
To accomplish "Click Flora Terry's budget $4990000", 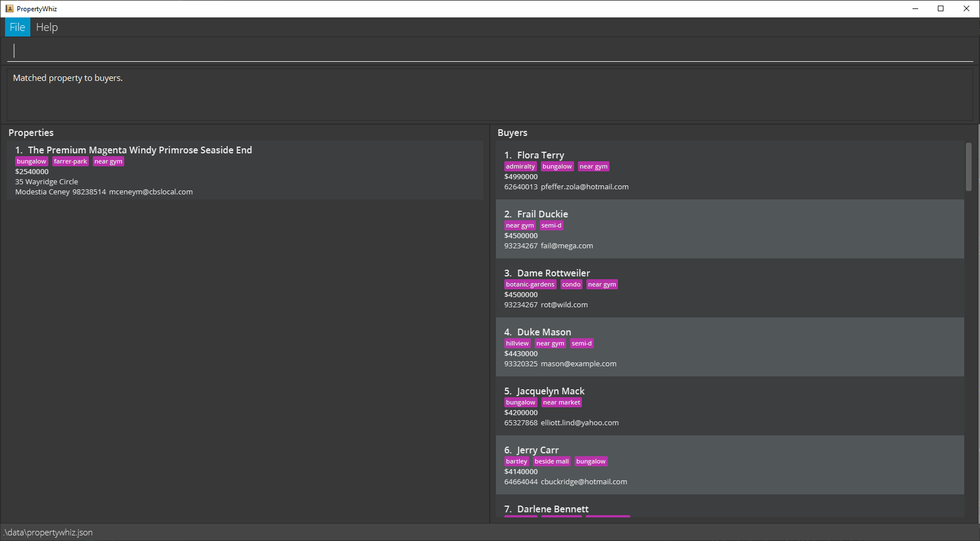I will [521, 177].
